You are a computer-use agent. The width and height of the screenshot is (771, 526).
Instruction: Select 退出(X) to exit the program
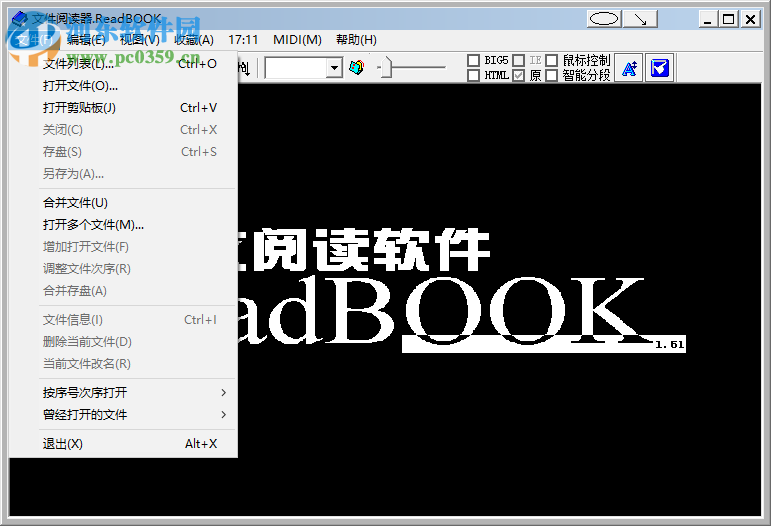coord(123,444)
